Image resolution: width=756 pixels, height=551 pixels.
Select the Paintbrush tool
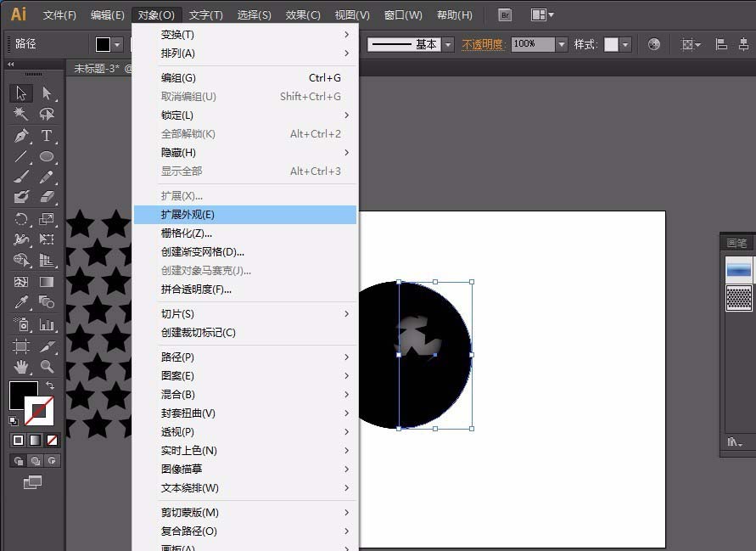point(21,177)
